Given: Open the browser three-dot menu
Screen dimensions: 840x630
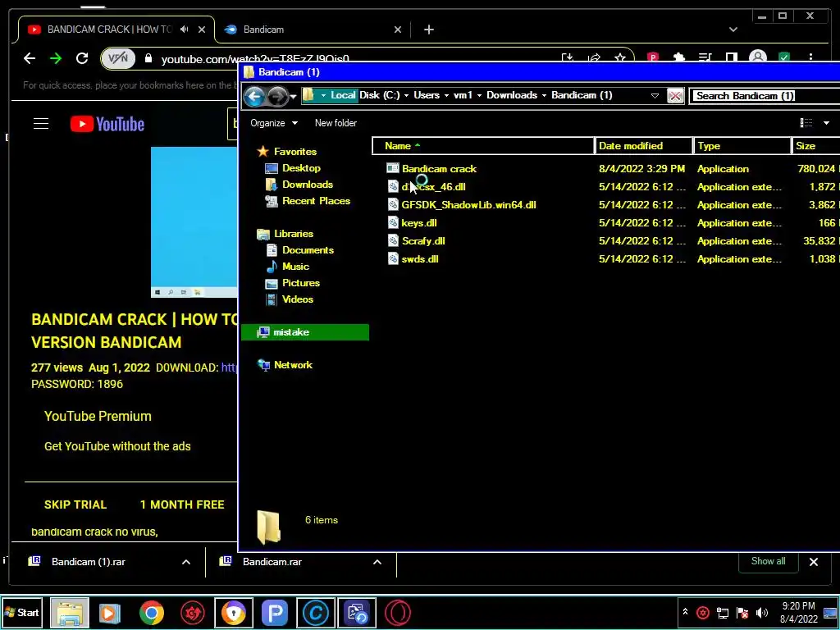Looking at the screenshot, I should pos(810,58).
